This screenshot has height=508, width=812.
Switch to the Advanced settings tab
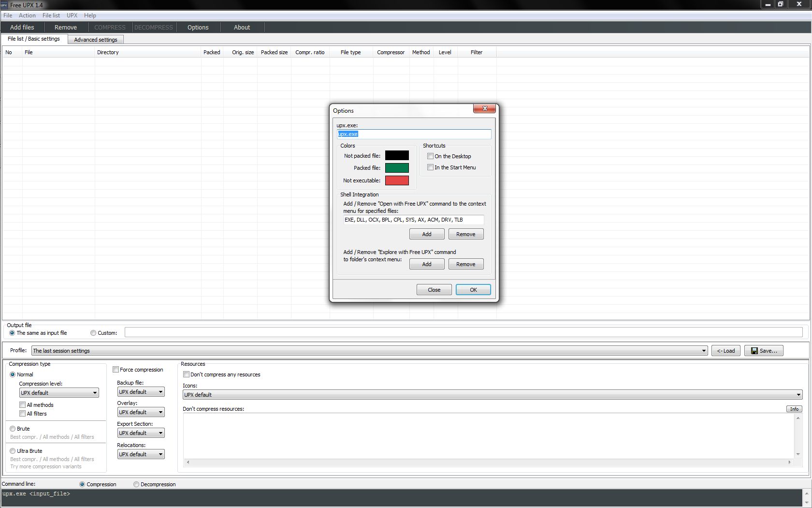pyautogui.click(x=96, y=40)
